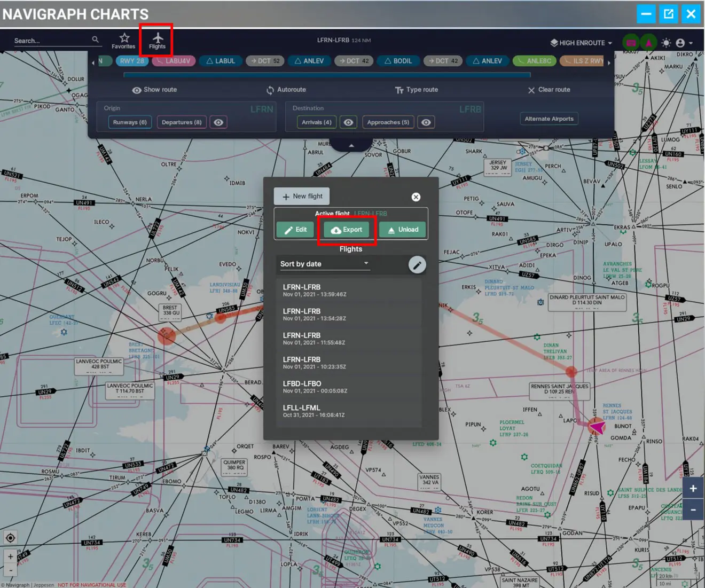The image size is (705, 588).
Task: Toggle the eye icon next to Departures
Action: [218, 122]
